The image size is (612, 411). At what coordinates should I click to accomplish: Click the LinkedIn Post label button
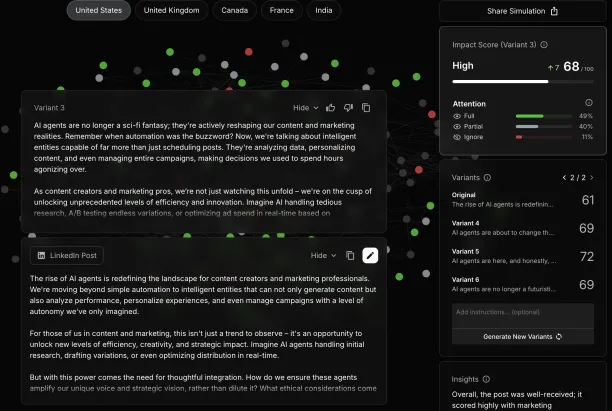67,255
